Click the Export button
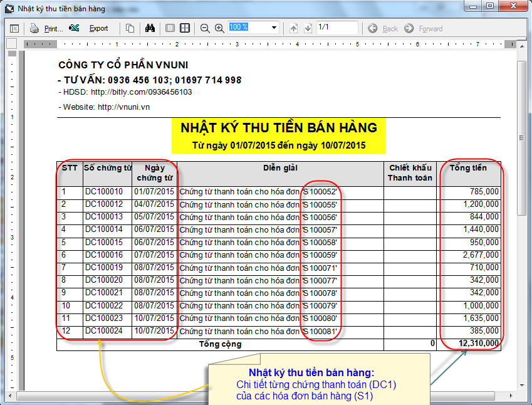 tap(91, 28)
